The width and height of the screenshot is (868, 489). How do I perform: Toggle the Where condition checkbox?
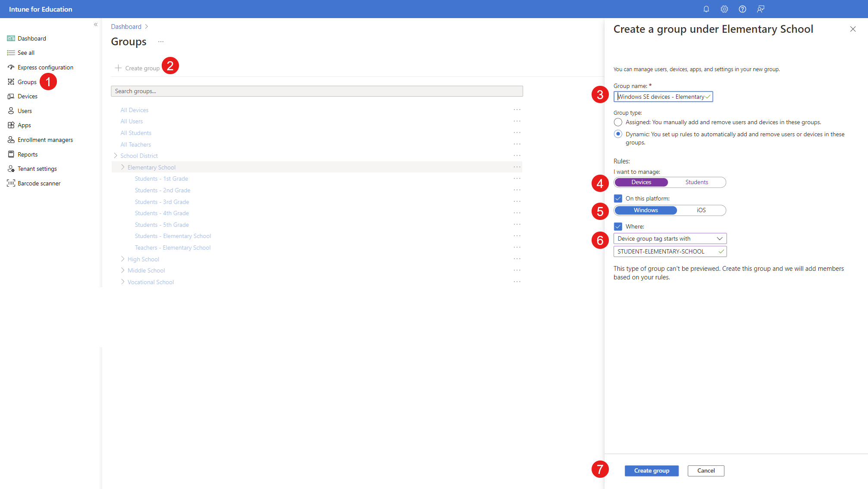tap(618, 226)
